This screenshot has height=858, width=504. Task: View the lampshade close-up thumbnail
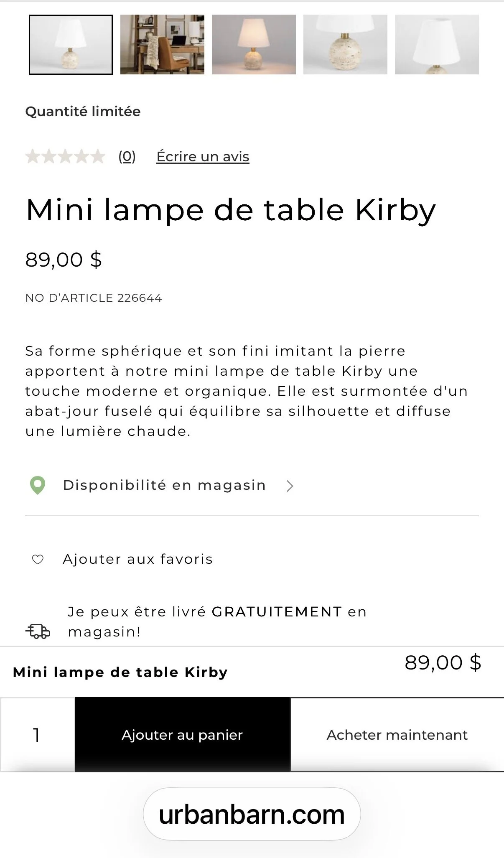pos(437,45)
